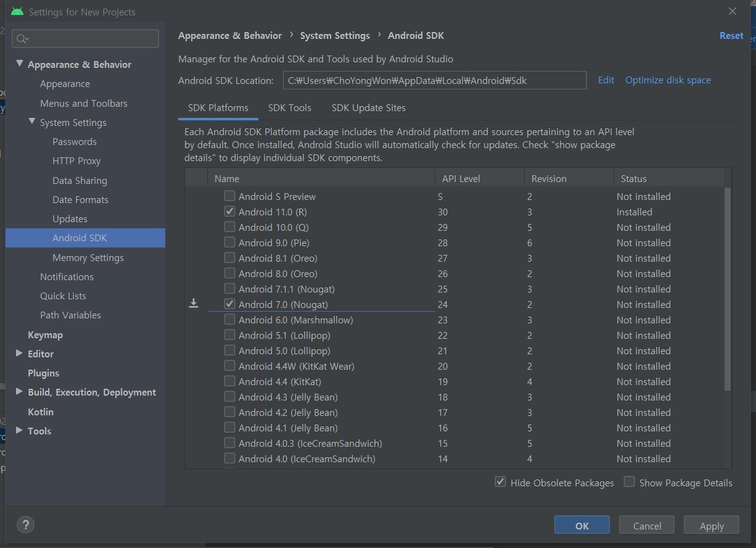The image size is (756, 548).
Task: Click the help question mark icon
Action: [25, 525]
